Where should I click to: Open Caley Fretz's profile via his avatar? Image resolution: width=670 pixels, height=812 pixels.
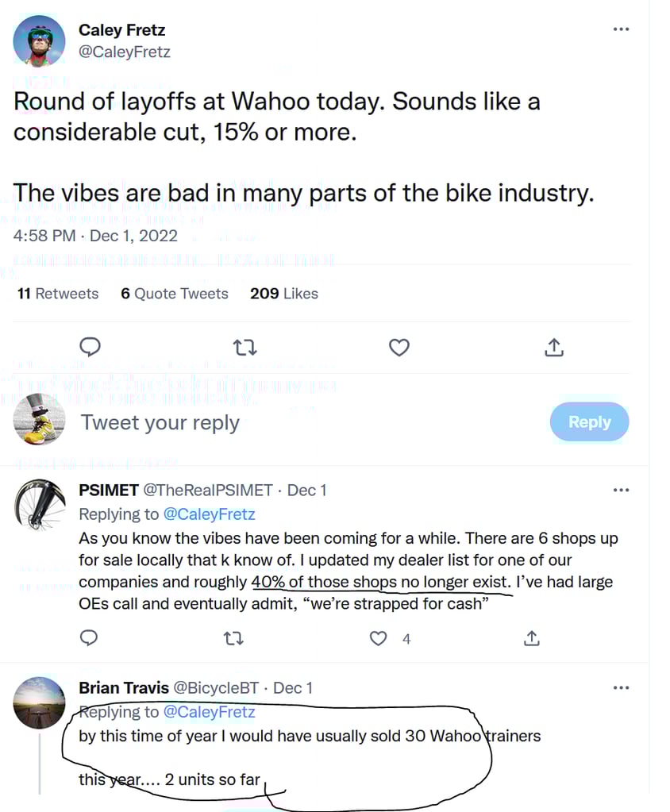tap(39, 40)
